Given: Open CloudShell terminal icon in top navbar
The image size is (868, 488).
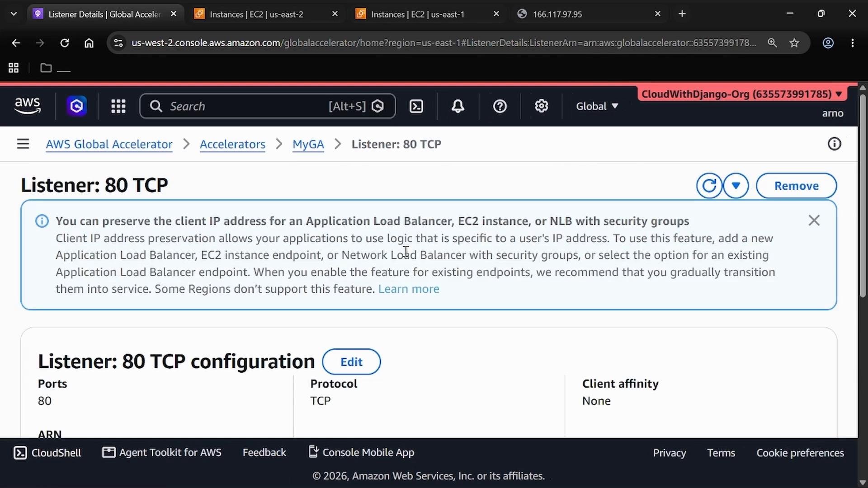Looking at the screenshot, I should click(416, 106).
